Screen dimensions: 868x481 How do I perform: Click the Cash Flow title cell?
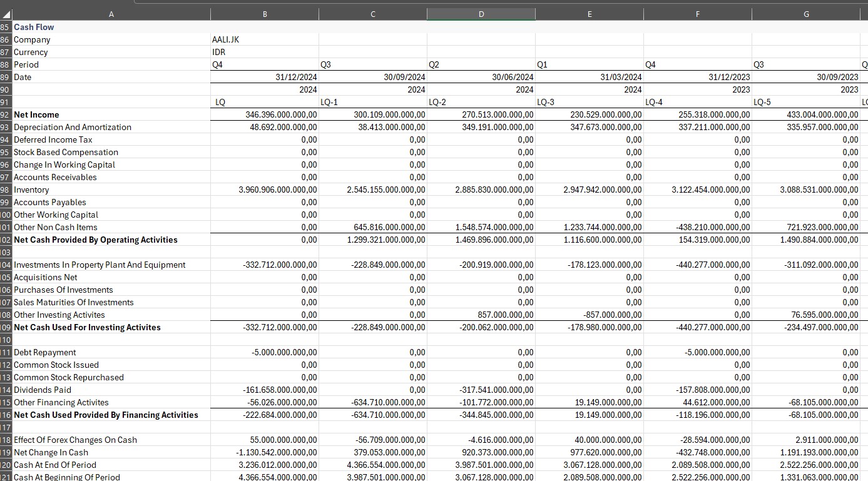pyautogui.click(x=34, y=27)
